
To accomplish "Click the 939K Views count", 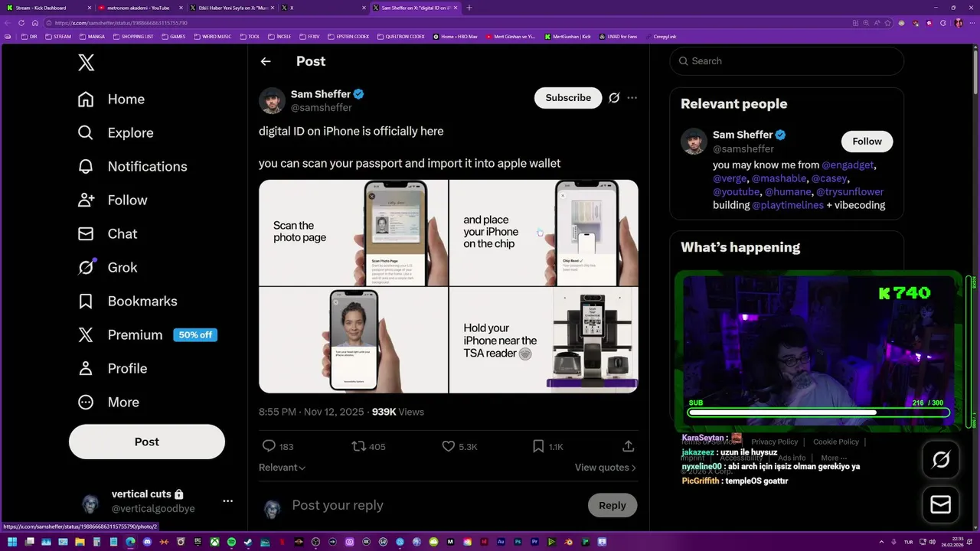I will coord(398,412).
